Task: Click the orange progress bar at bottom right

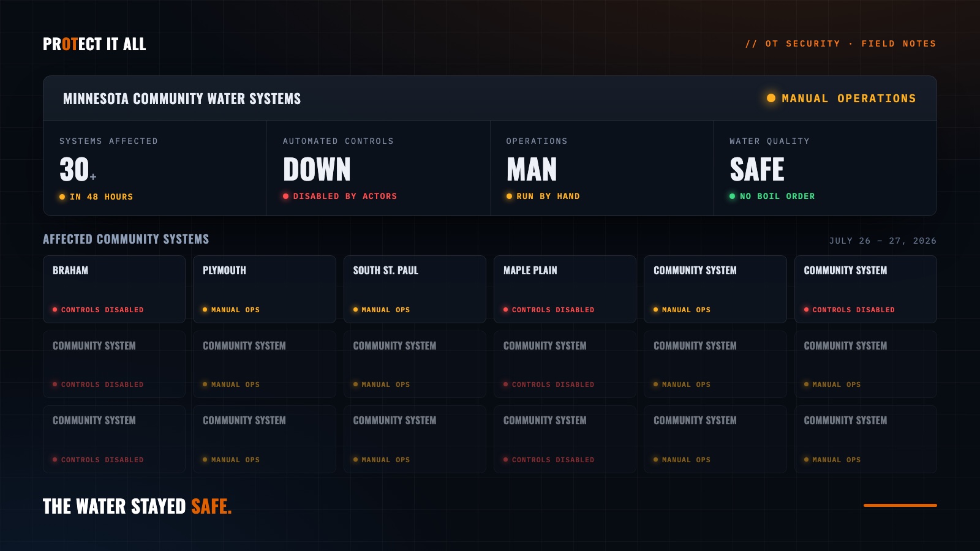Action: click(x=900, y=505)
